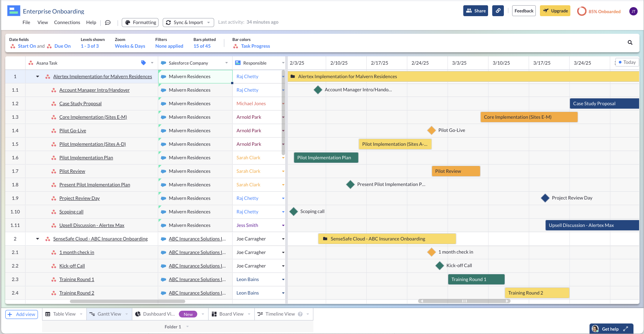
Task: Open the File menu
Action: click(x=26, y=23)
